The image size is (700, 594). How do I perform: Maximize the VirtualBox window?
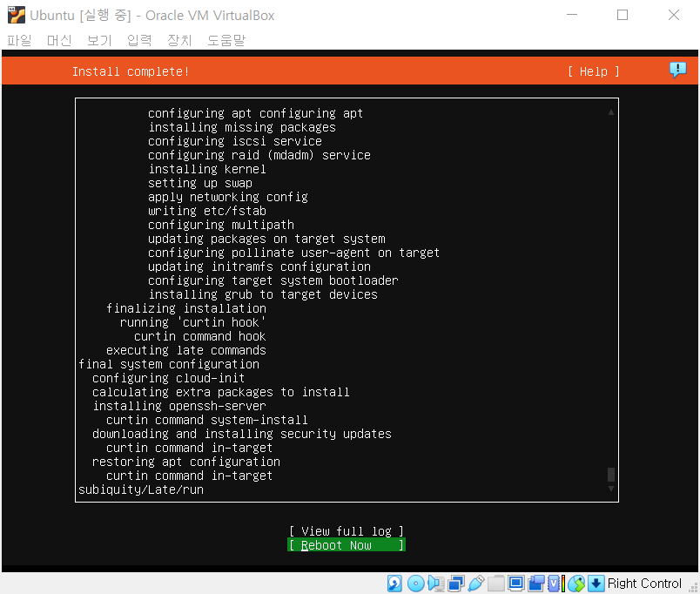tap(623, 15)
